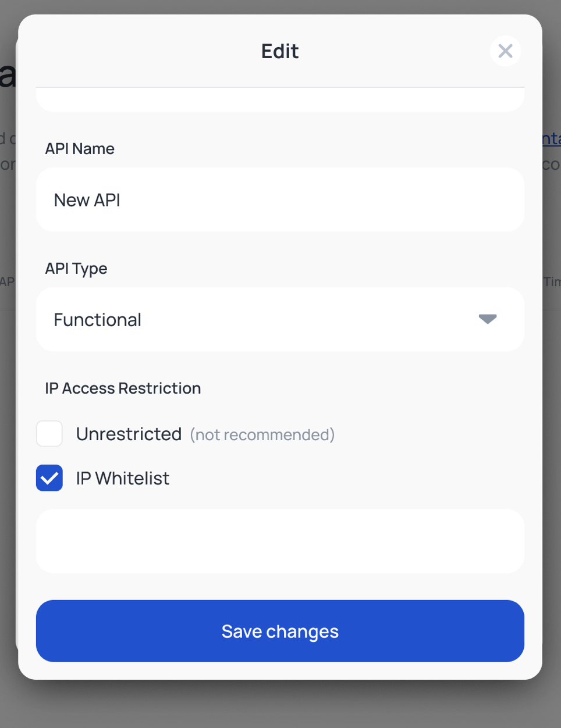
Task: Click the partially hidden field above API Name
Action: point(280,99)
